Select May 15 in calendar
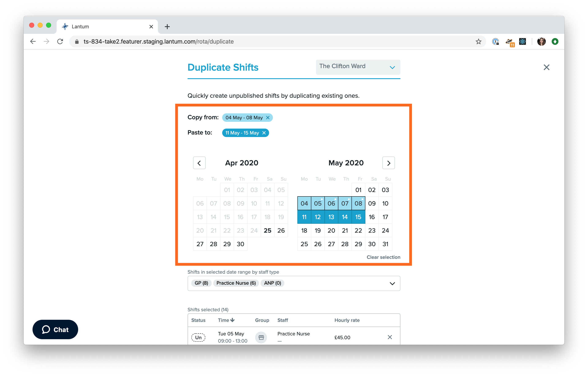 pos(358,217)
